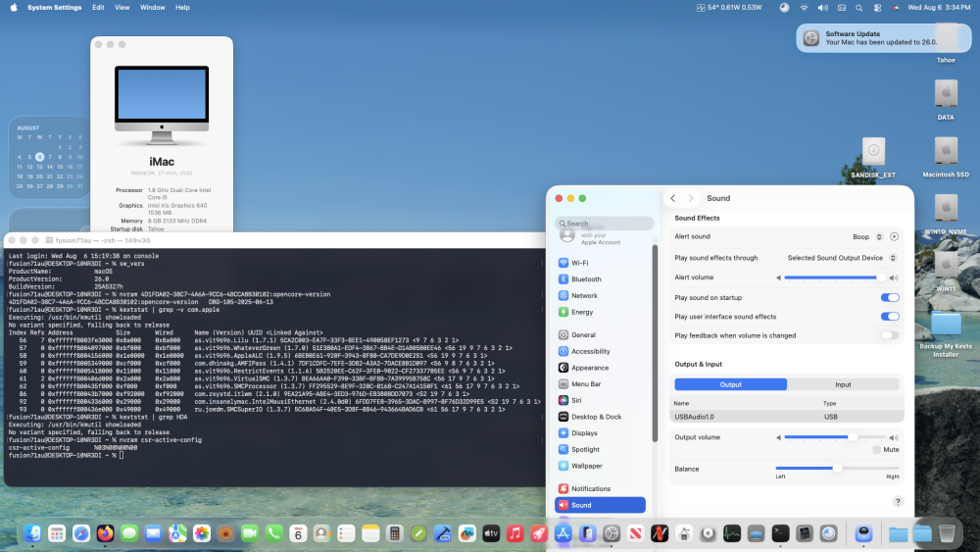Screen dimensions: 980x552
Task: Open the Edit menu
Action: coord(98,8)
